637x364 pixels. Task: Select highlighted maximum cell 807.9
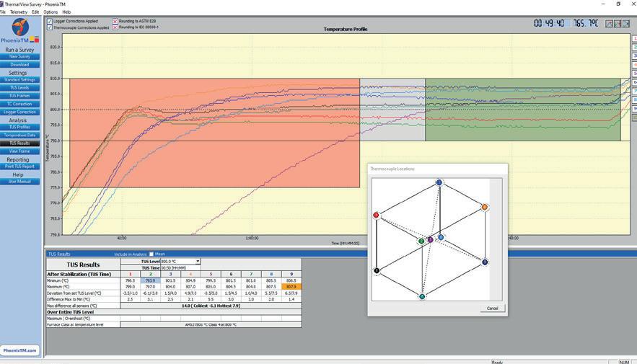tap(291, 287)
